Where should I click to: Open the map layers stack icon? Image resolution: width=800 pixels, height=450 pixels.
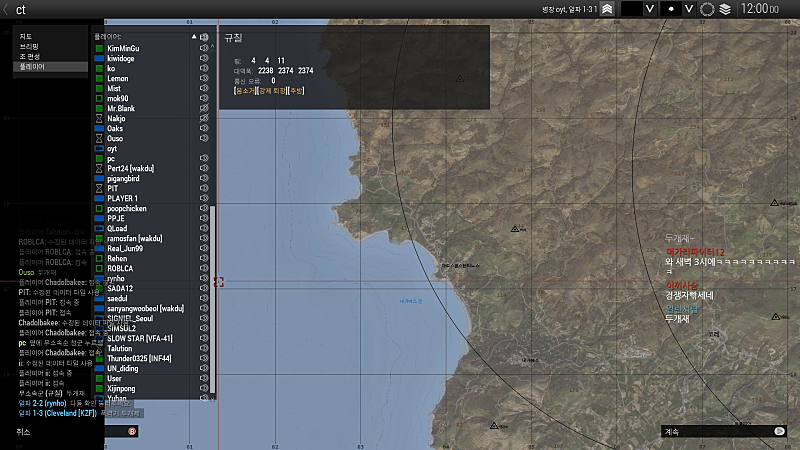coord(725,9)
